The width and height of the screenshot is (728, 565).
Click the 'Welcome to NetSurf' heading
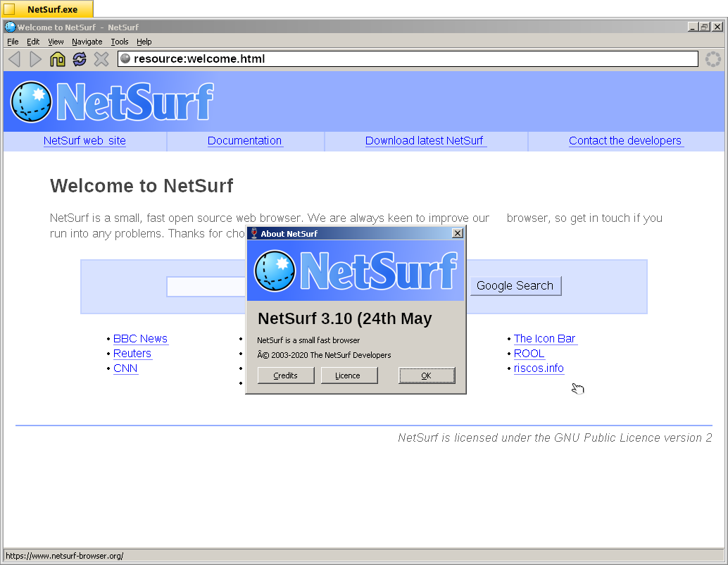point(142,186)
